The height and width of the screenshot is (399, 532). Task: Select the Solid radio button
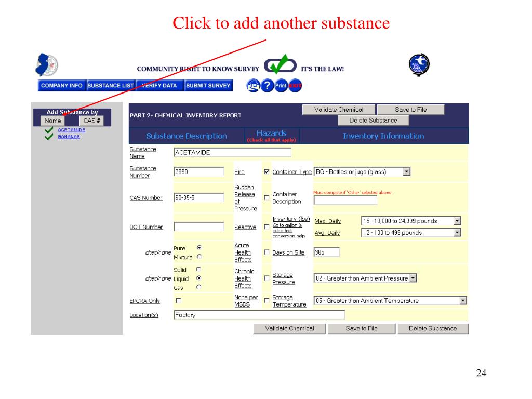[x=198, y=269]
